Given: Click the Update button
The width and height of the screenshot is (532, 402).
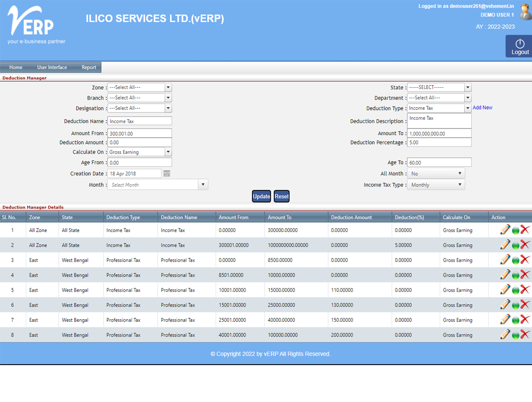Looking at the screenshot, I should point(261,196).
